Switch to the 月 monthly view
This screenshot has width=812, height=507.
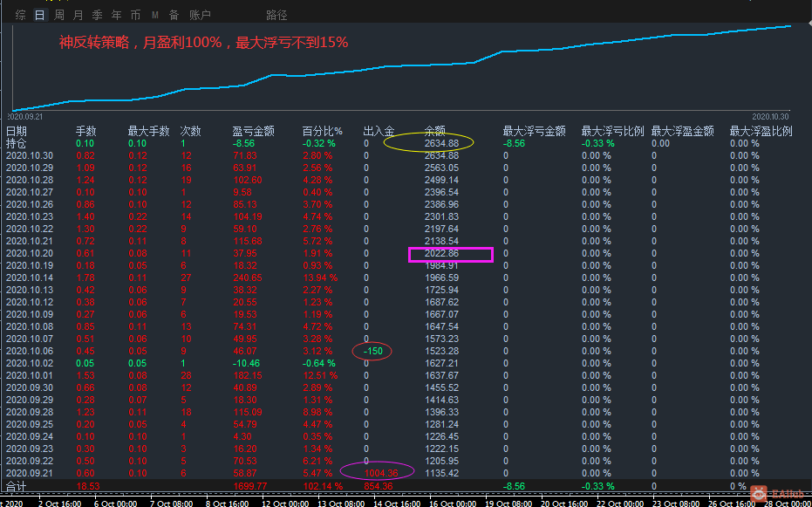click(78, 15)
